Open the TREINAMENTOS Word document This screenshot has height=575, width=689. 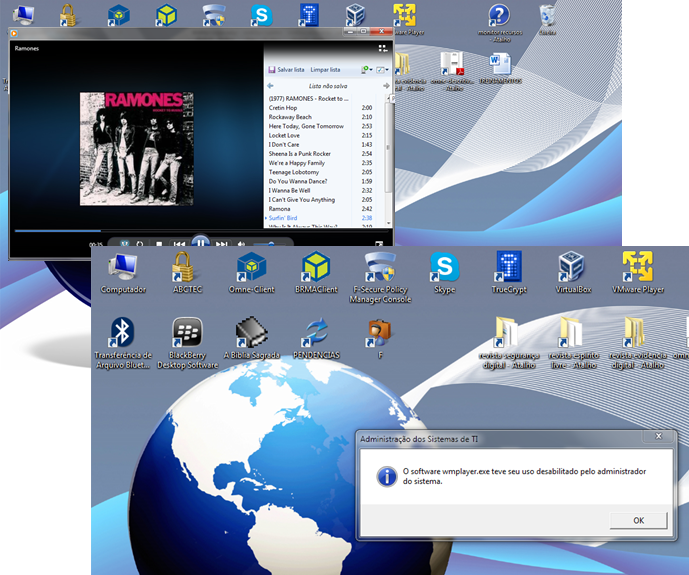click(x=500, y=68)
